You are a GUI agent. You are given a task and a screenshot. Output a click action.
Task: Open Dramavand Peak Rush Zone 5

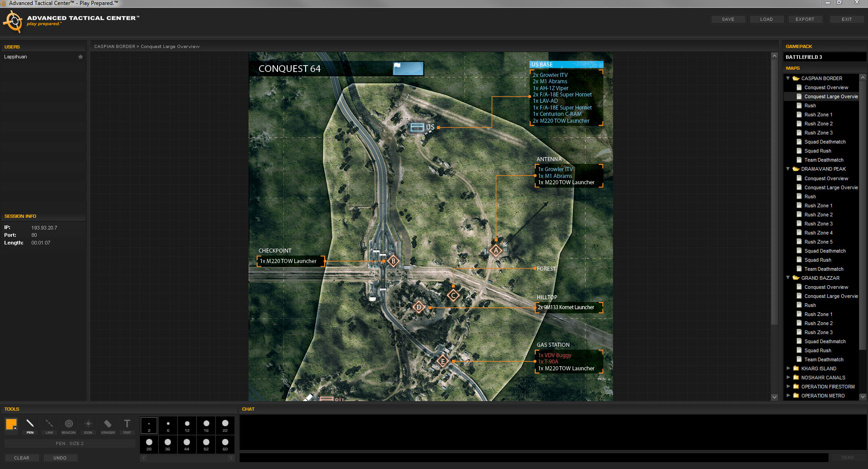[818, 242]
